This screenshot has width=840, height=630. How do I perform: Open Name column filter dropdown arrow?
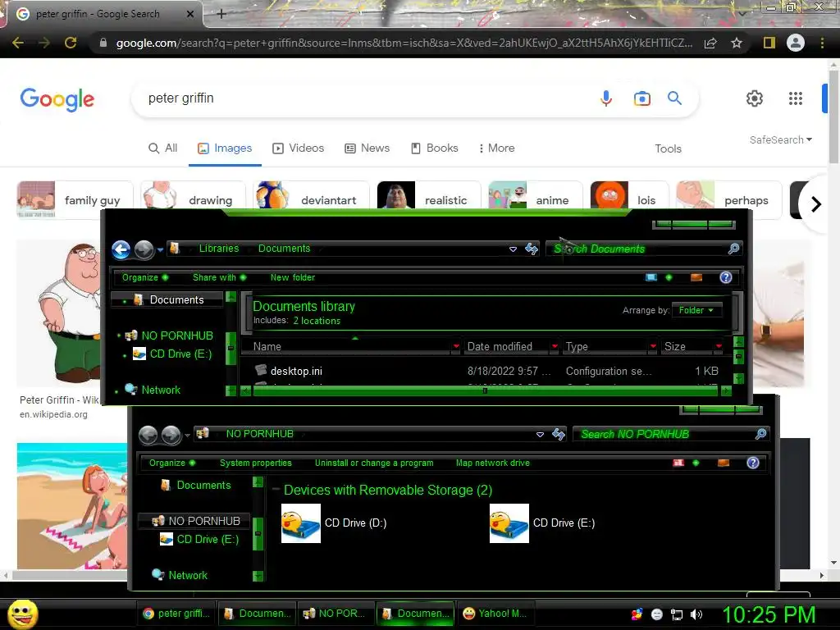click(x=456, y=347)
